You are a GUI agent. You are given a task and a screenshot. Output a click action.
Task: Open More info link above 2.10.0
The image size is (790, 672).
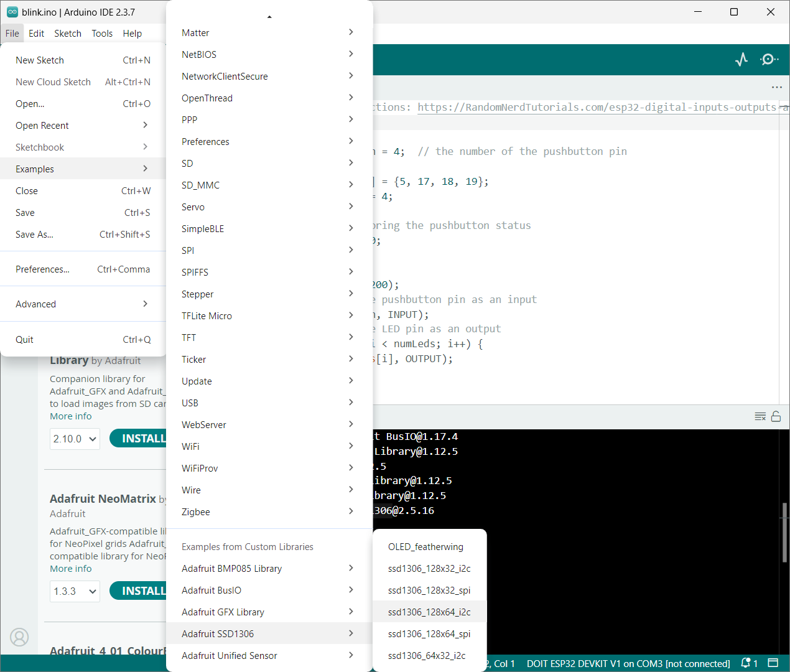tap(71, 416)
